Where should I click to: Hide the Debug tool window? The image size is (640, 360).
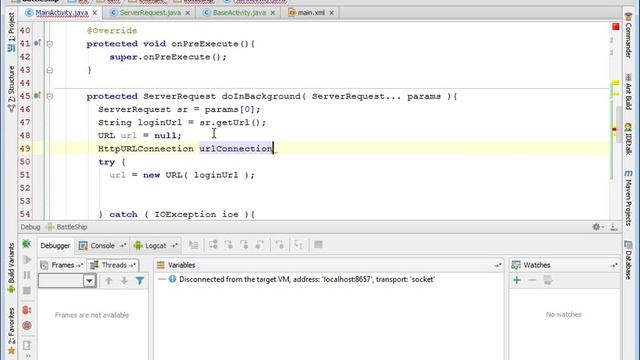(613, 227)
